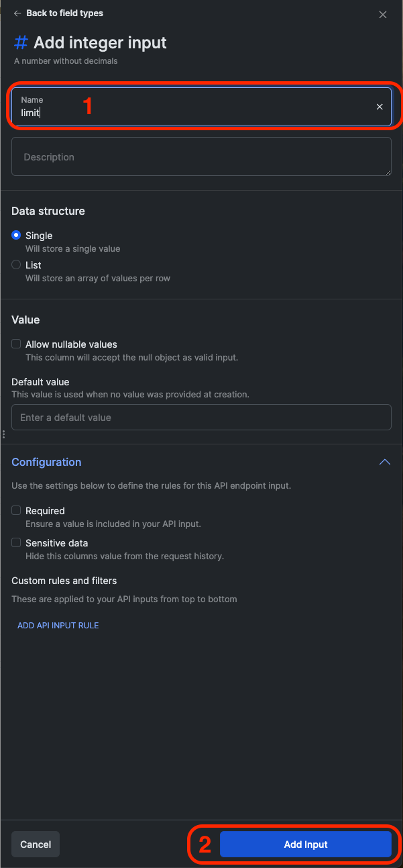
Task: Click the back arrow icon
Action: (17, 13)
